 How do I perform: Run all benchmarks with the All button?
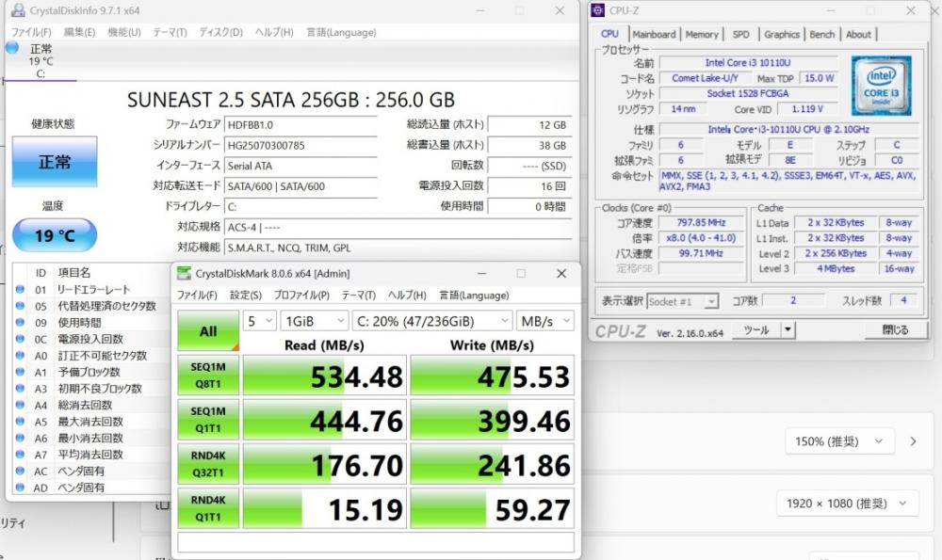coord(207,331)
